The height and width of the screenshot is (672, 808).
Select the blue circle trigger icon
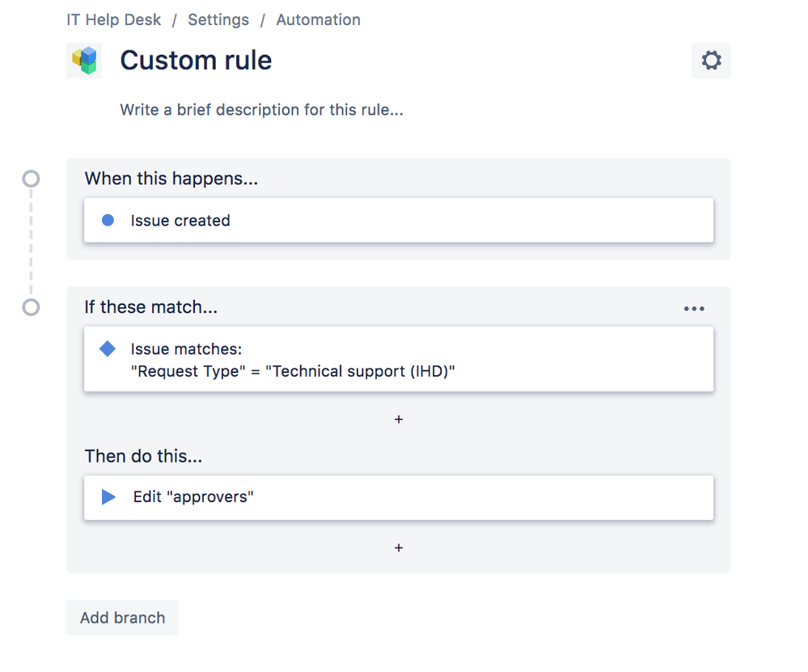click(108, 220)
